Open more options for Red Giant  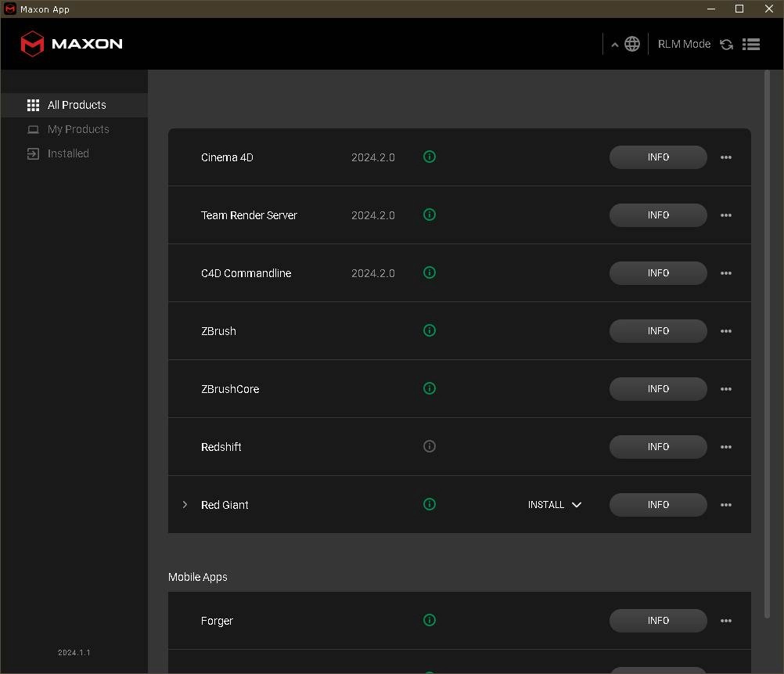(726, 505)
